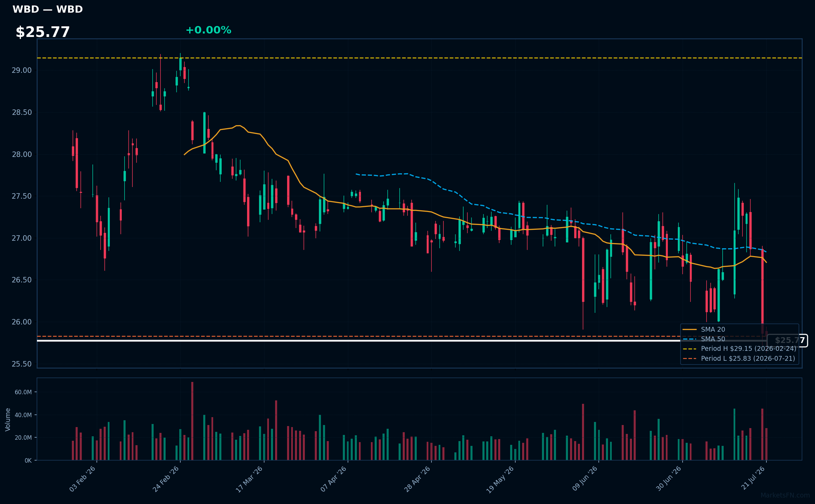
Task: Click the 29.00 price axis label
Action: click(22, 70)
